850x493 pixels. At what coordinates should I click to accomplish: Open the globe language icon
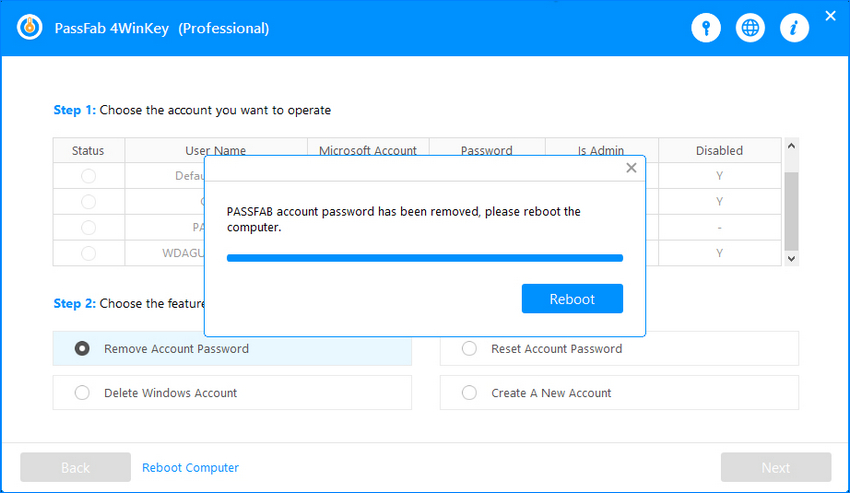[x=750, y=28]
